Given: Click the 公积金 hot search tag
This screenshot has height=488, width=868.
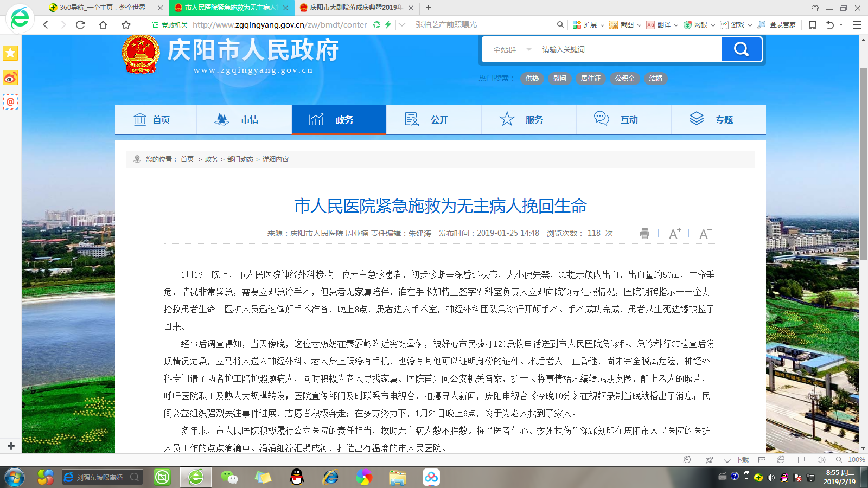Looking at the screenshot, I should click(x=624, y=79).
